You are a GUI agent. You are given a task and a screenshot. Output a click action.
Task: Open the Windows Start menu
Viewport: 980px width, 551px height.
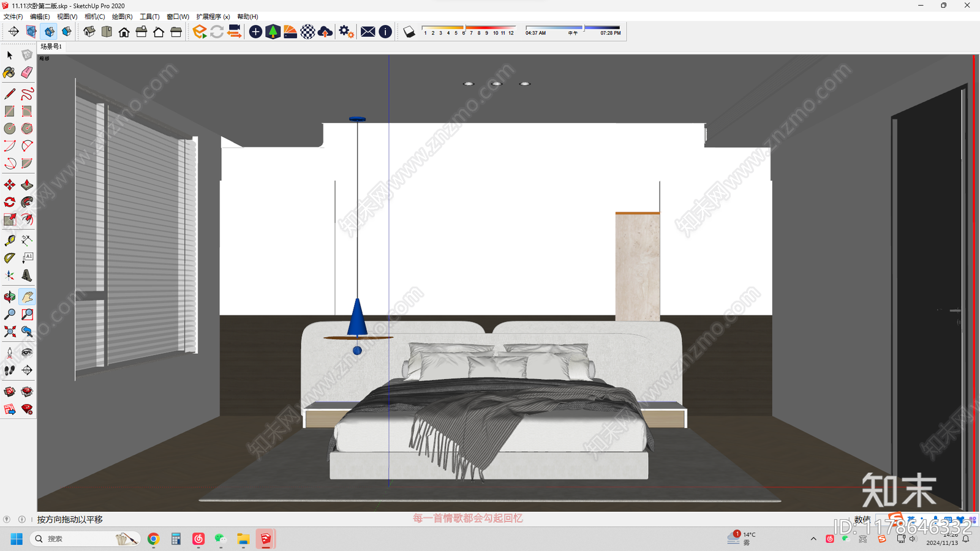tap(17, 539)
